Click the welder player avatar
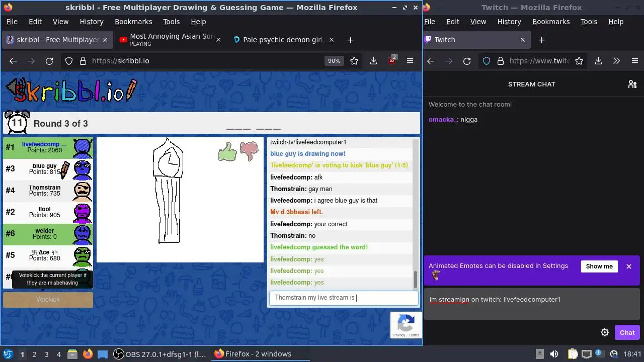Image resolution: width=644 pixels, height=362 pixels. [83, 234]
